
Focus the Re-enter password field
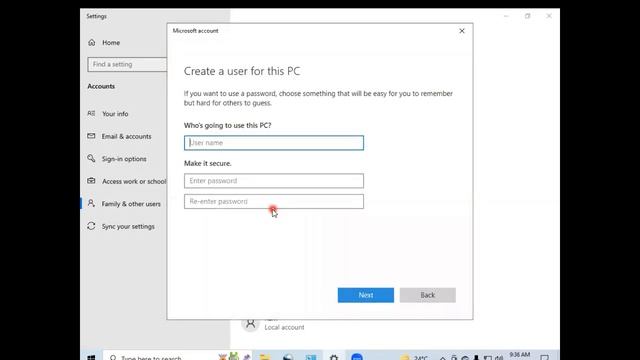(x=273, y=202)
